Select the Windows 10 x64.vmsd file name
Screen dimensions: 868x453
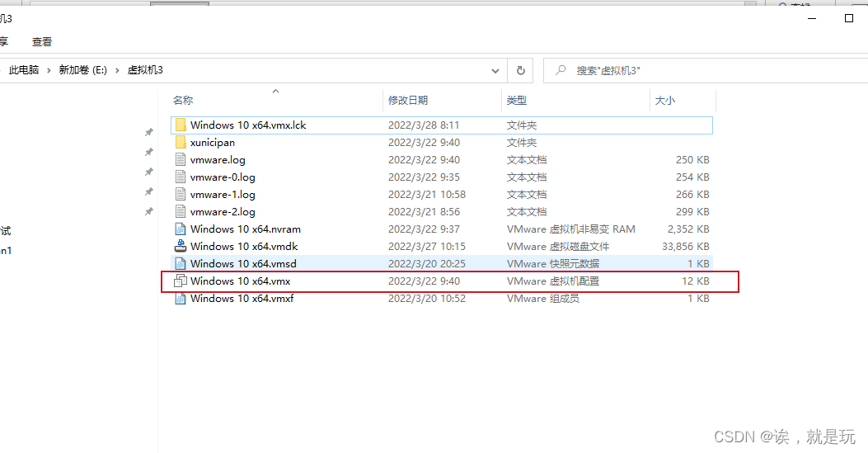pos(243,263)
